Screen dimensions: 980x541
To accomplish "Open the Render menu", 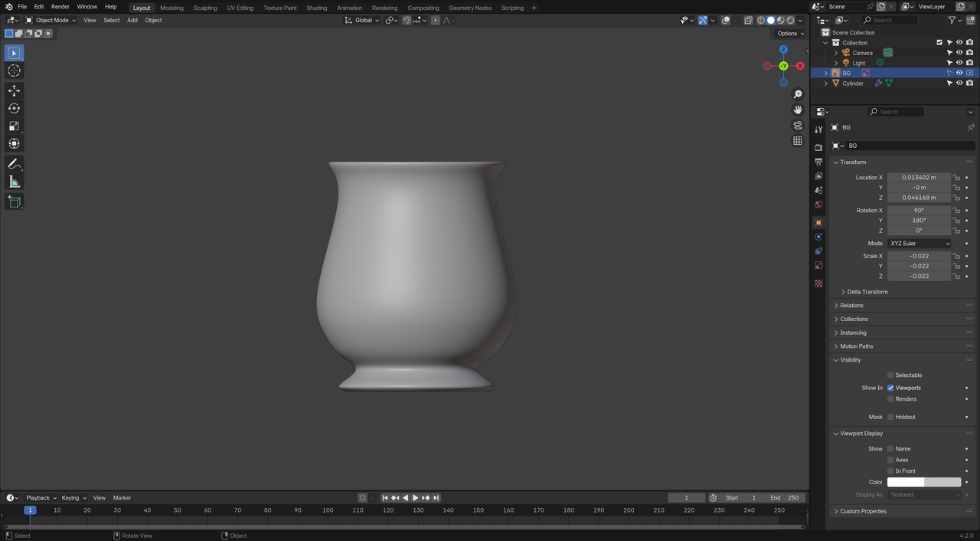I will pos(60,7).
